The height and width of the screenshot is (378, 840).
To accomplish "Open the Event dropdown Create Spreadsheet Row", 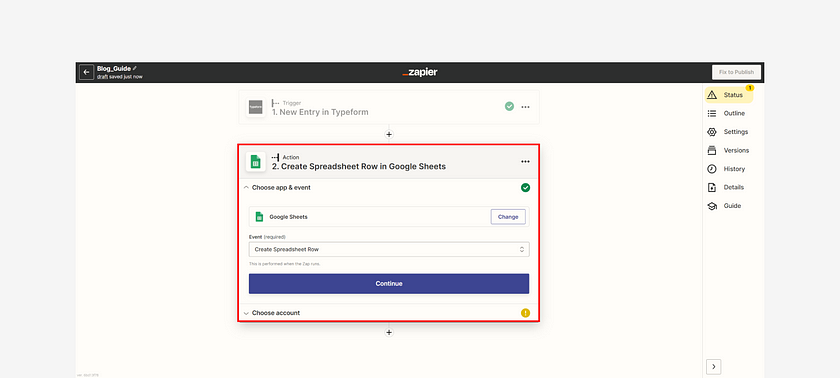I will pyautogui.click(x=389, y=250).
